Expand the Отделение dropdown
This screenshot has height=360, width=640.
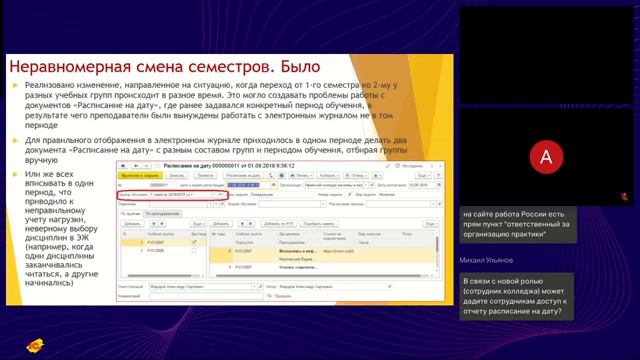pos(211,204)
